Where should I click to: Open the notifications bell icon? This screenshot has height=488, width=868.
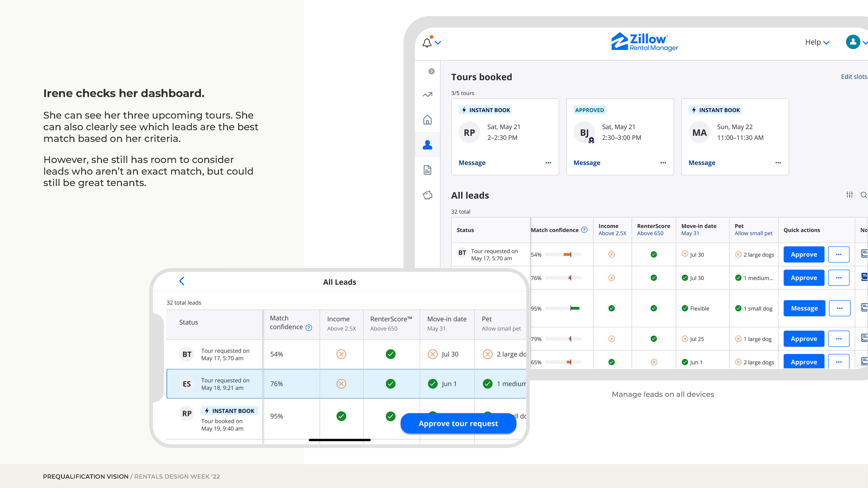(x=427, y=42)
